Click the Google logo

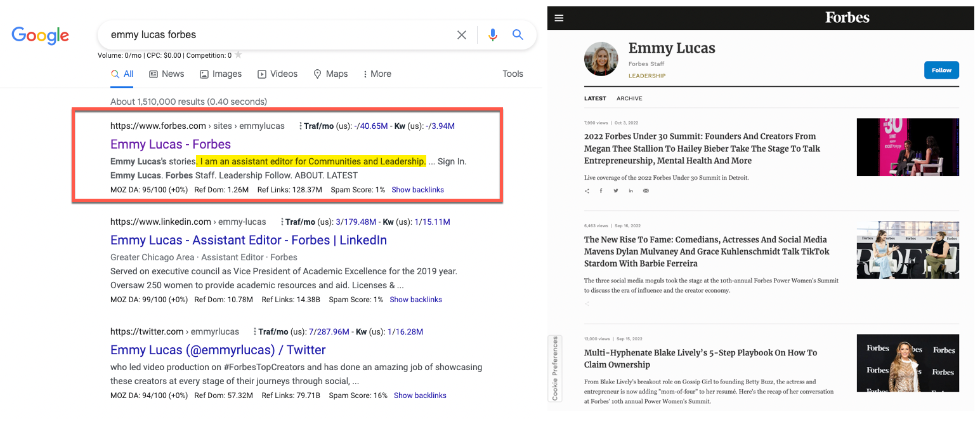tap(41, 36)
